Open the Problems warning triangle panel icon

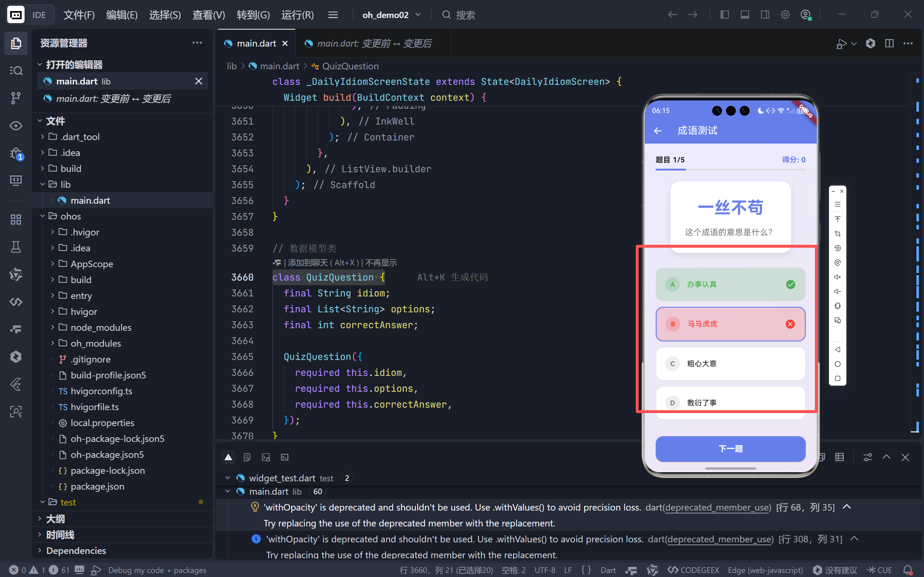(x=228, y=457)
